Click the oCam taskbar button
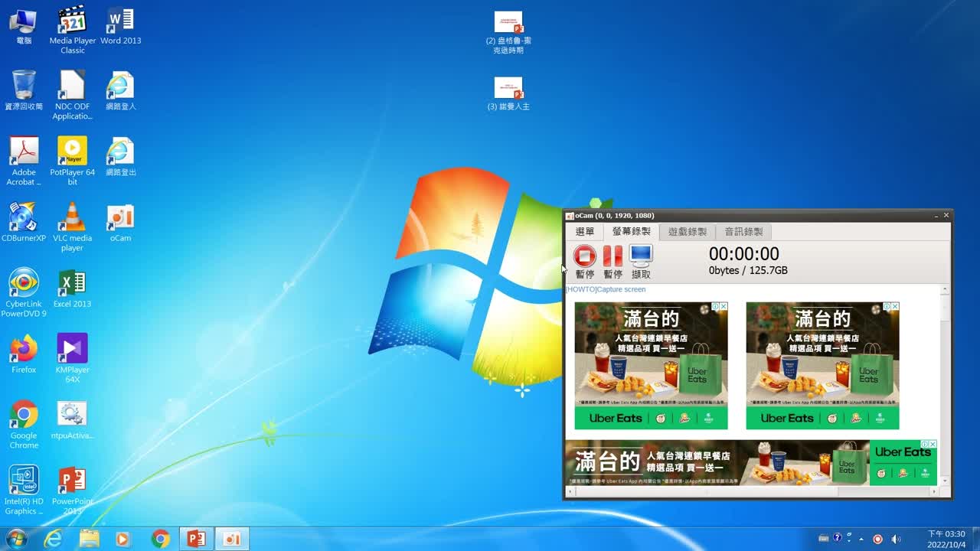 click(231, 539)
